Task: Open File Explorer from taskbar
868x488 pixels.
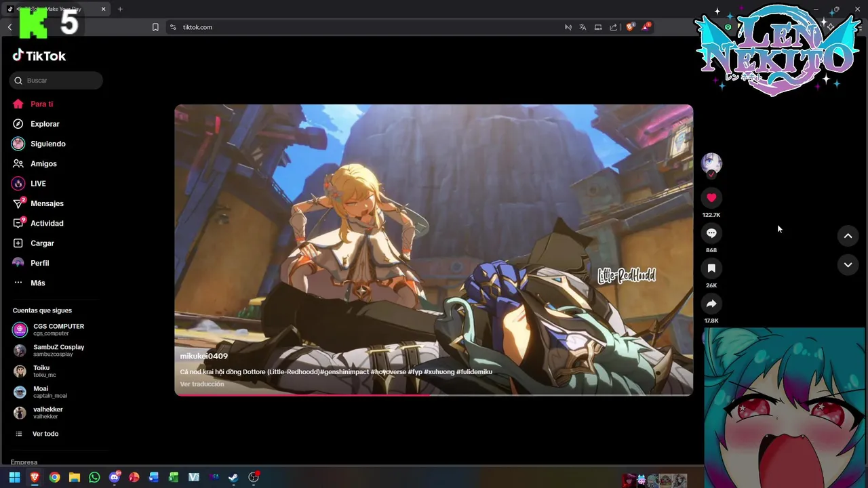Action: [75, 477]
